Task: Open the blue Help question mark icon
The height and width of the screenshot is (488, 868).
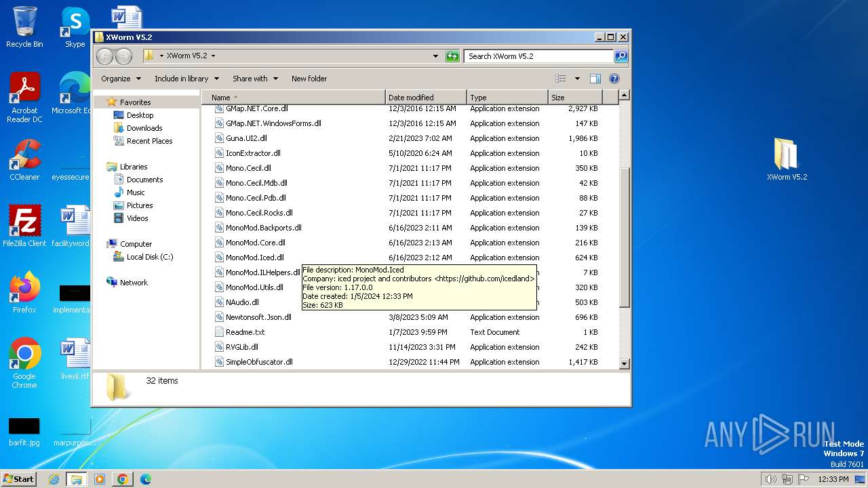Action: pyautogui.click(x=614, y=79)
